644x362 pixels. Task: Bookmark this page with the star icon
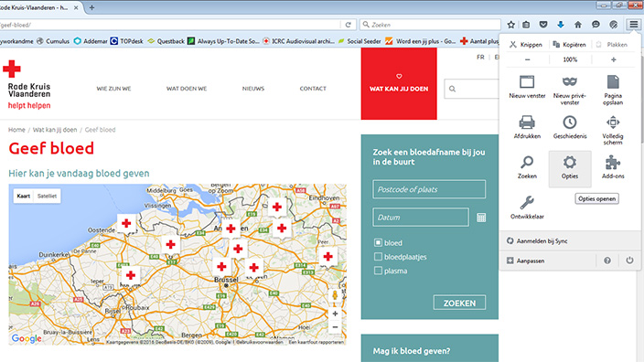click(511, 25)
